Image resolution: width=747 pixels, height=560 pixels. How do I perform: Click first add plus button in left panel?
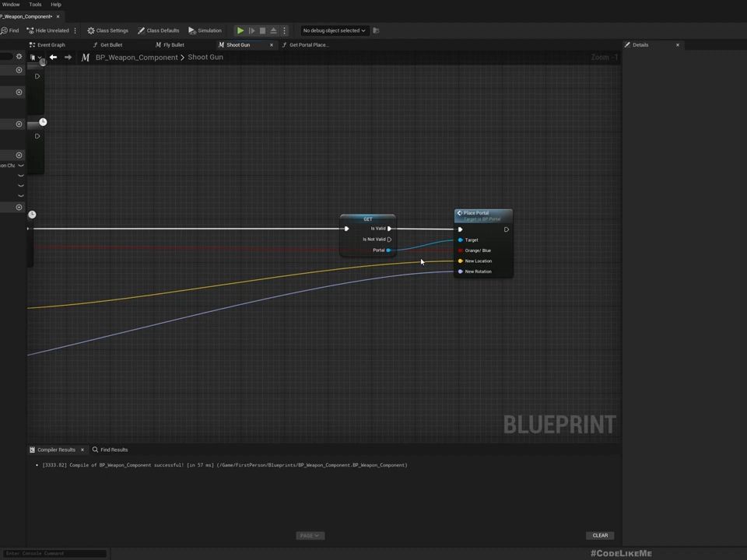pos(19,70)
